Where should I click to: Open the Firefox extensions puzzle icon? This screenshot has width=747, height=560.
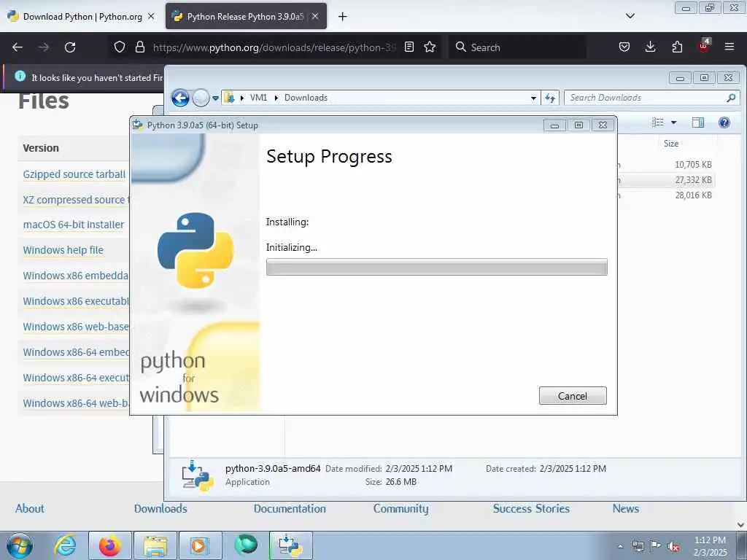[677, 47]
